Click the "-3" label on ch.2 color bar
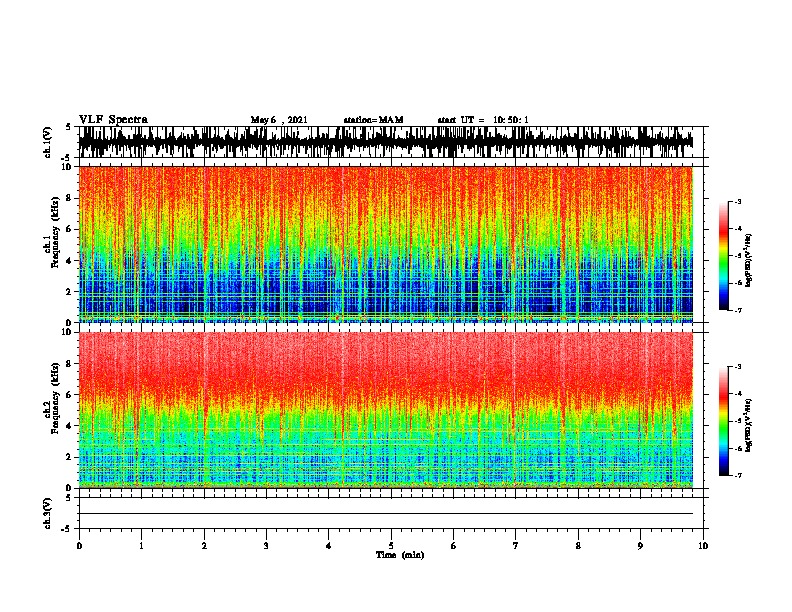Screen dimensions: 792x612 coord(737,367)
